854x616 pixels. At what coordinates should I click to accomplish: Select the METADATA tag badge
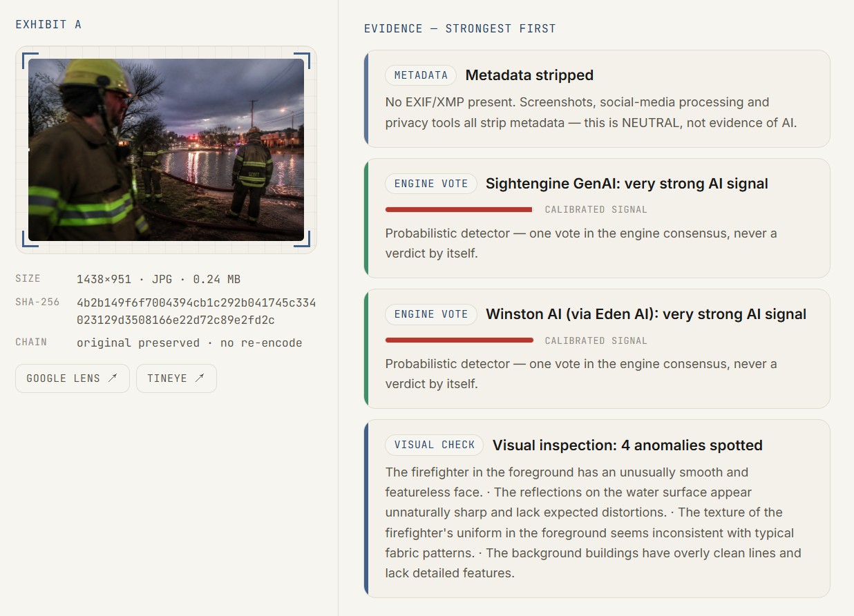click(421, 75)
